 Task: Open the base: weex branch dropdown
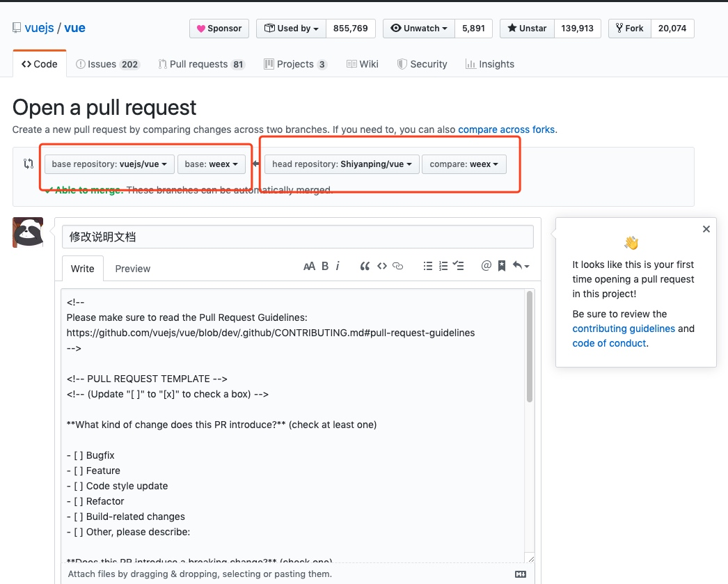click(212, 164)
